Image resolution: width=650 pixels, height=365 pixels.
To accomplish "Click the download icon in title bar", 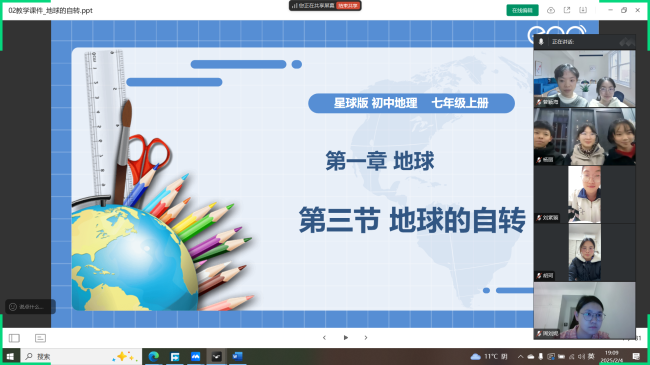I will point(583,10).
